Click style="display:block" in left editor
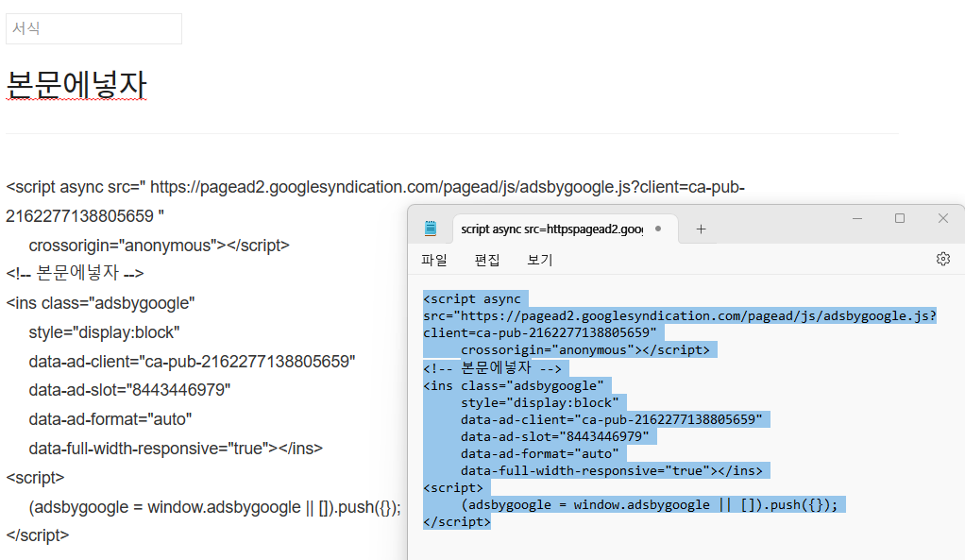 [x=104, y=332]
